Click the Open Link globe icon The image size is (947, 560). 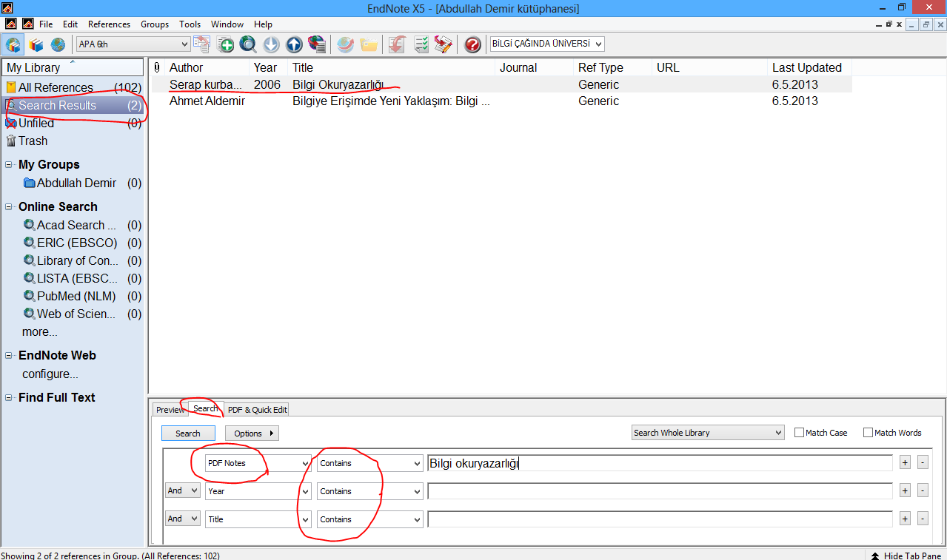[x=345, y=44]
